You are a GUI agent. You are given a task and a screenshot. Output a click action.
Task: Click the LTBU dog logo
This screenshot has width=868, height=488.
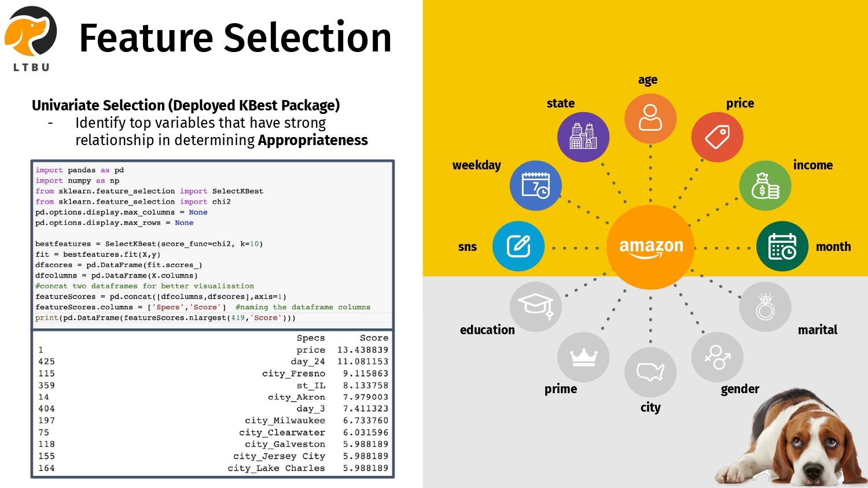pos(31,36)
